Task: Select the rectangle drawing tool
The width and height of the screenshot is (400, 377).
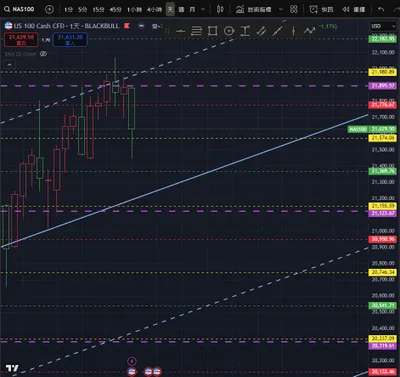Action: tap(213, 31)
